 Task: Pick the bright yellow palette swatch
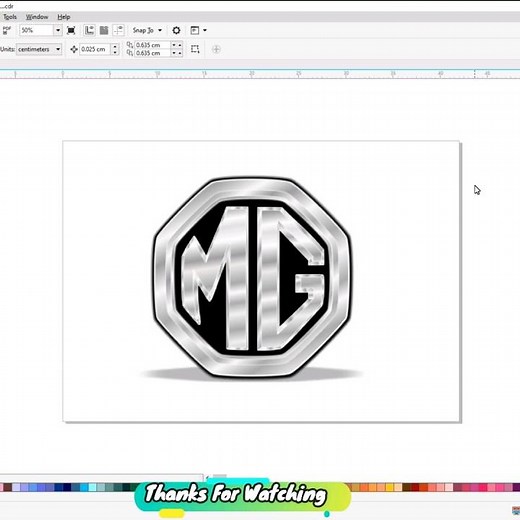pyautogui.click(x=389, y=488)
